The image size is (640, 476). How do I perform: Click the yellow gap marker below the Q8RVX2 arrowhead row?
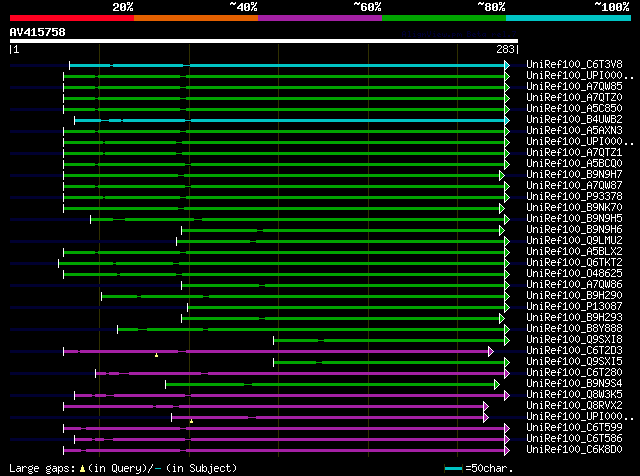click(x=191, y=421)
